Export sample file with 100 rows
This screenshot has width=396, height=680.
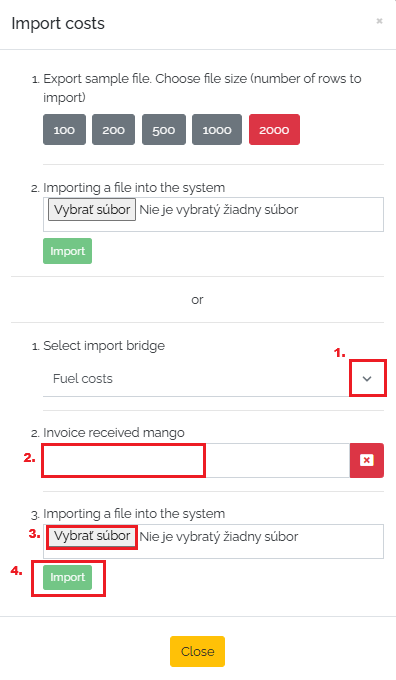[64, 129]
